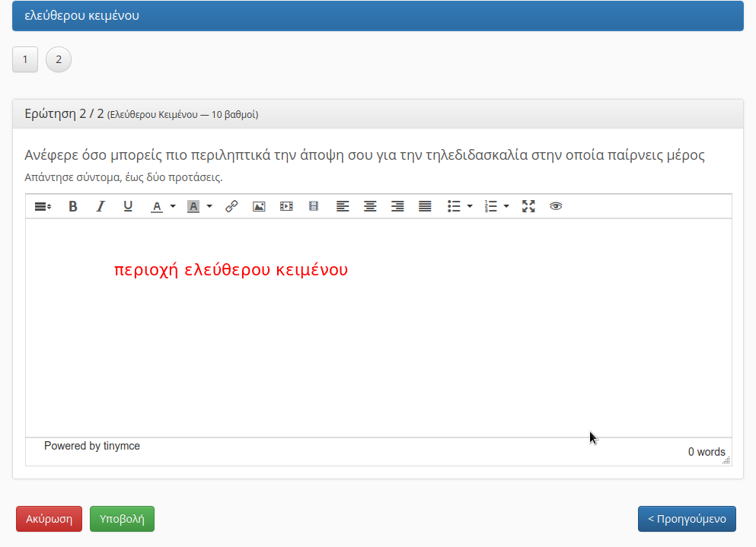Toggle fullscreen editor mode
Viewport: 756px width, 547px height.
tap(528, 206)
